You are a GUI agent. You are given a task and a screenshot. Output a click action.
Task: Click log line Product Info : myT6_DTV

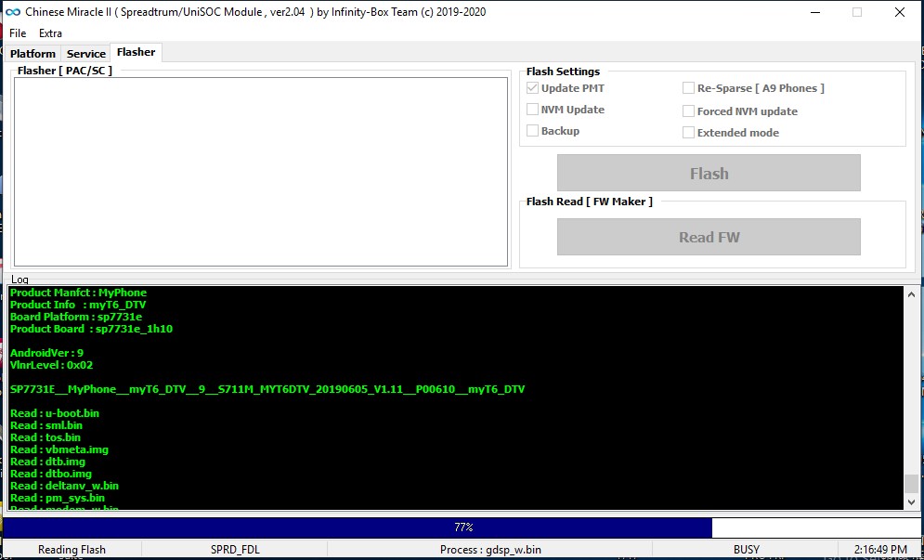click(x=78, y=305)
